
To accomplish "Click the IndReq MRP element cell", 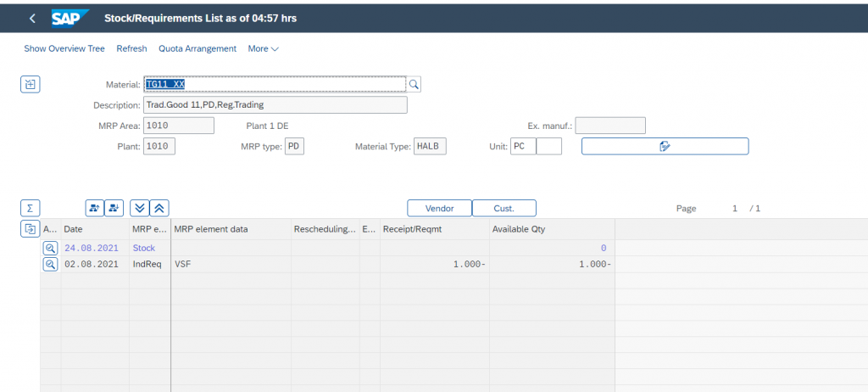I will click(x=149, y=265).
